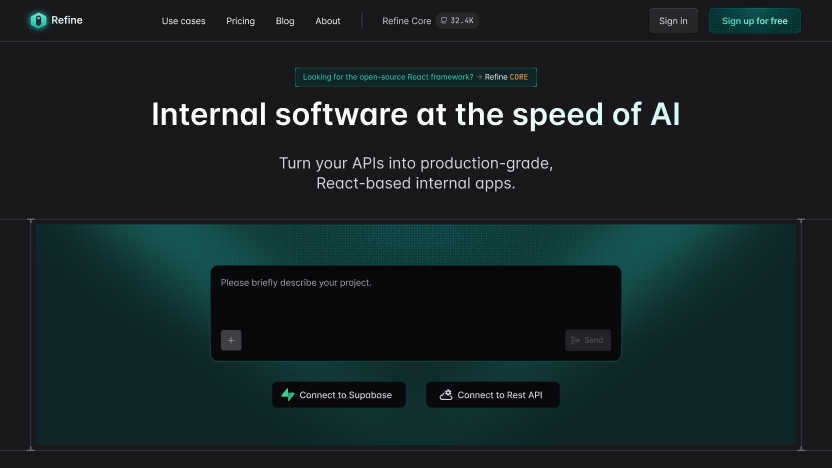Click Connect to Rest API button
832x468 pixels.
[493, 395]
